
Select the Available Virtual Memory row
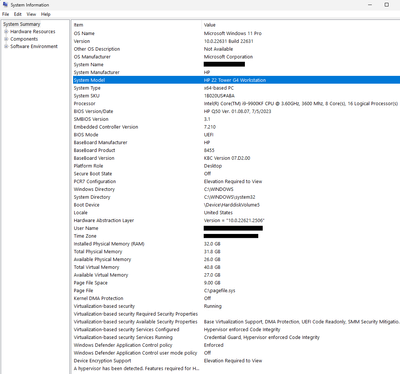pos(236,275)
